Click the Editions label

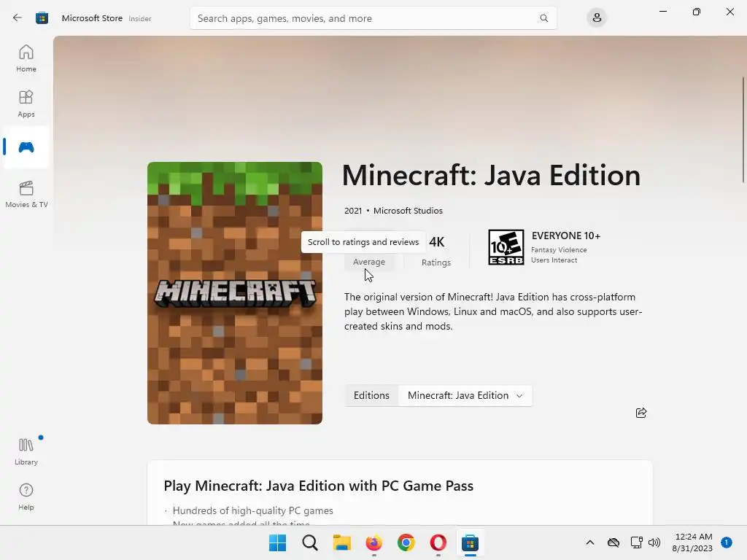point(371,396)
